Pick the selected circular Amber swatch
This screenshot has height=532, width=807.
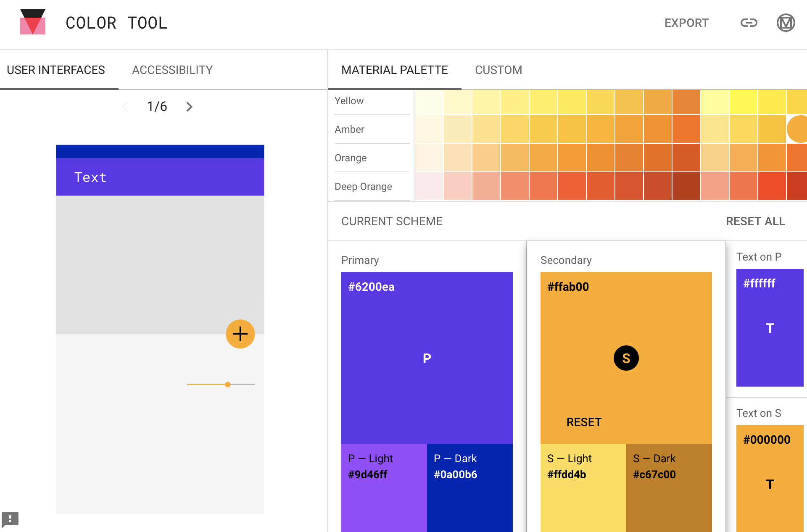pyautogui.click(x=797, y=129)
